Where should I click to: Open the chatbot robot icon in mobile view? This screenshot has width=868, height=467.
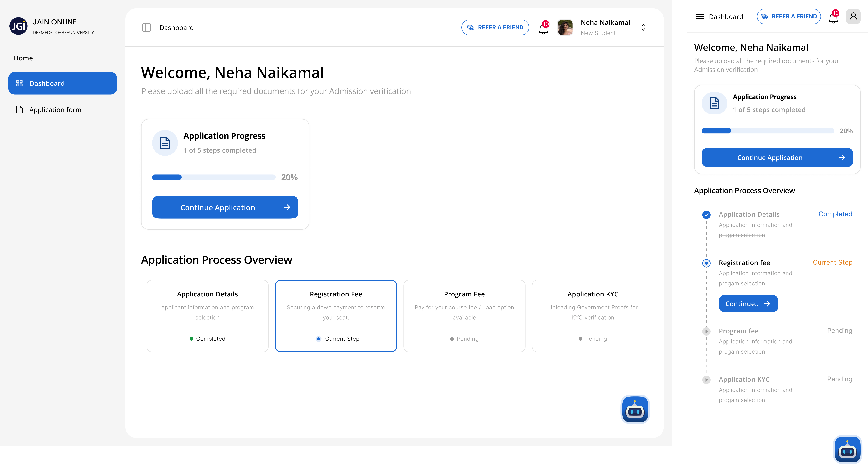(x=847, y=449)
